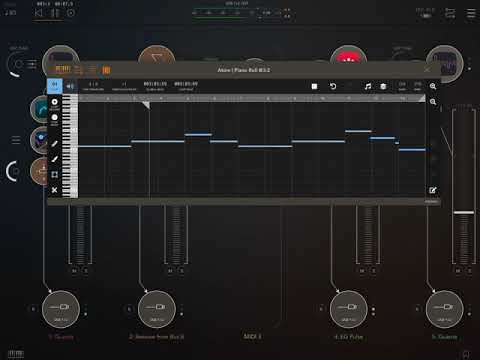The width and height of the screenshot is (480, 360).
Task: Click the white fader handle on right channel
Action: click(x=464, y=212)
